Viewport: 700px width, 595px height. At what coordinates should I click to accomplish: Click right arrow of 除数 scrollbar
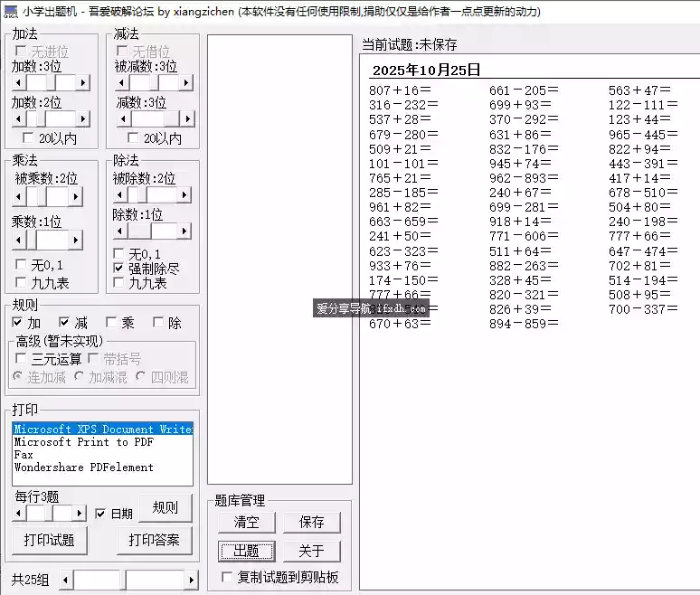(184, 231)
